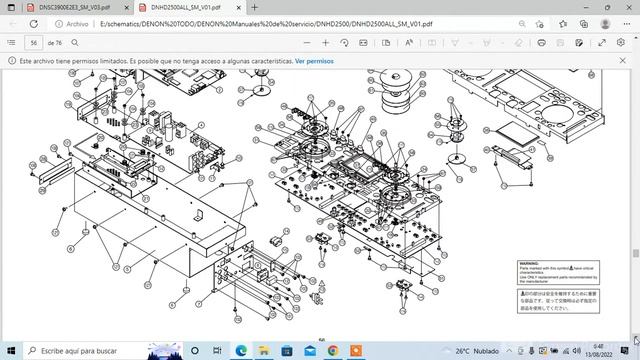
Task: Open the volume control in system tray
Action: pos(576,351)
